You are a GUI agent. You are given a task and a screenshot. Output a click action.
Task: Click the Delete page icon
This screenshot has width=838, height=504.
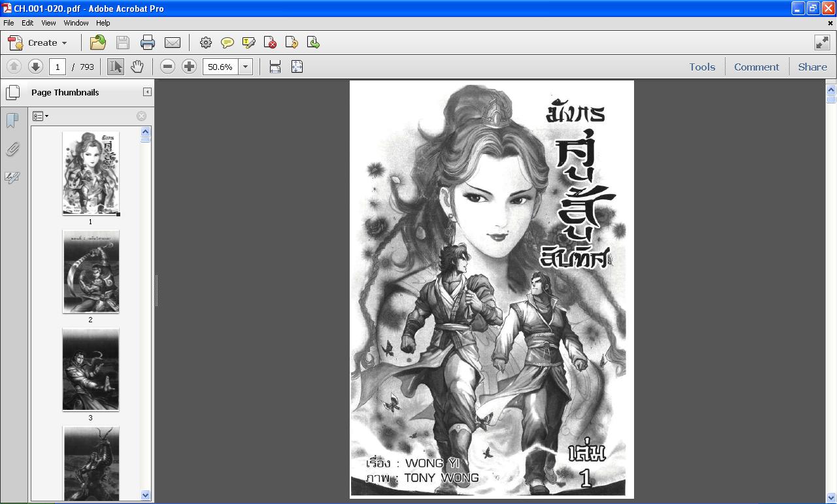coord(270,42)
